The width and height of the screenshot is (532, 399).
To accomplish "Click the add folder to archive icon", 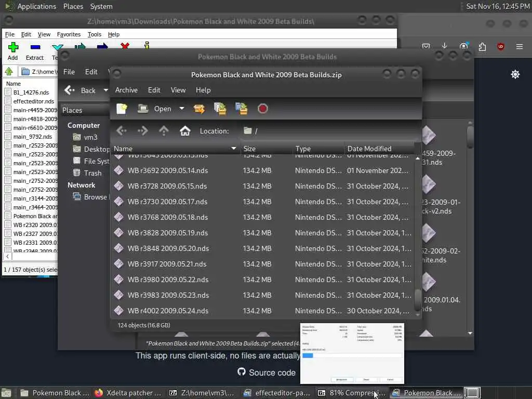I will point(242,109).
